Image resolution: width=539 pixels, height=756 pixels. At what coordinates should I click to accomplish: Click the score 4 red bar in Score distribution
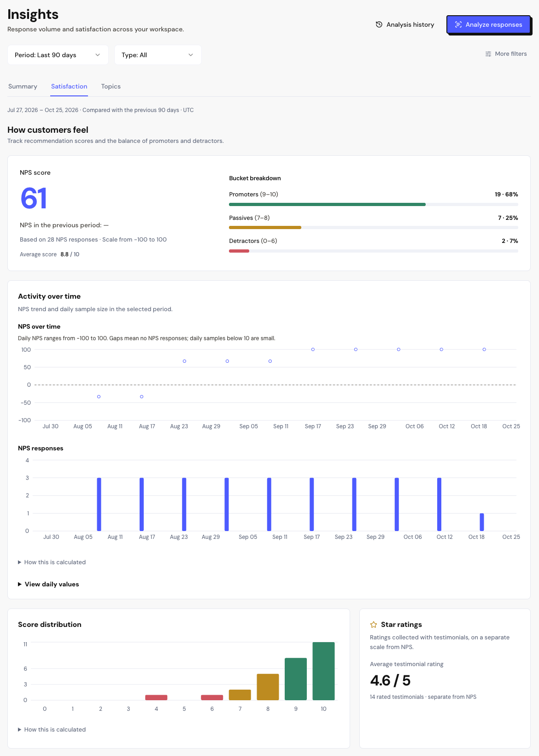pos(156,697)
